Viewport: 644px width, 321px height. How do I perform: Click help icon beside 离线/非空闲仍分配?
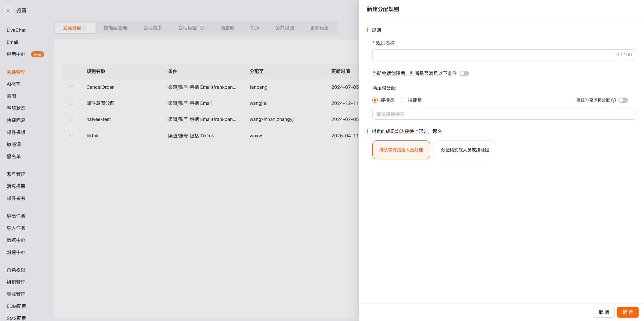[613, 100]
